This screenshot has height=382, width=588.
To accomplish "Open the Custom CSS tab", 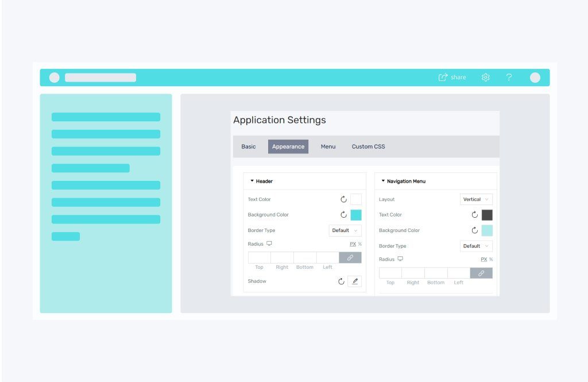I will click(x=368, y=146).
